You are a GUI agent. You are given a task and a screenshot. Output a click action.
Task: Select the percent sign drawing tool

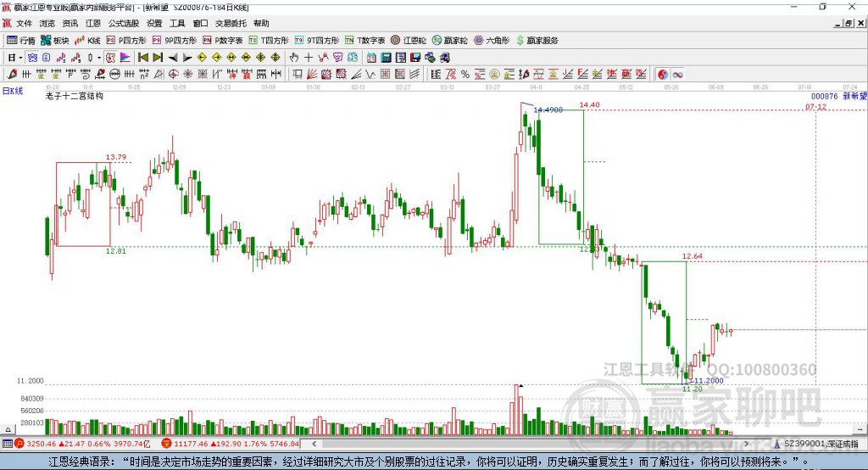[465, 74]
